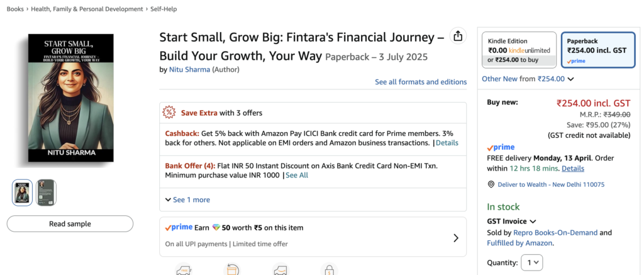The width and height of the screenshot is (644, 275).
Task: Click the free delivery truck icon
Action: coord(184,271)
